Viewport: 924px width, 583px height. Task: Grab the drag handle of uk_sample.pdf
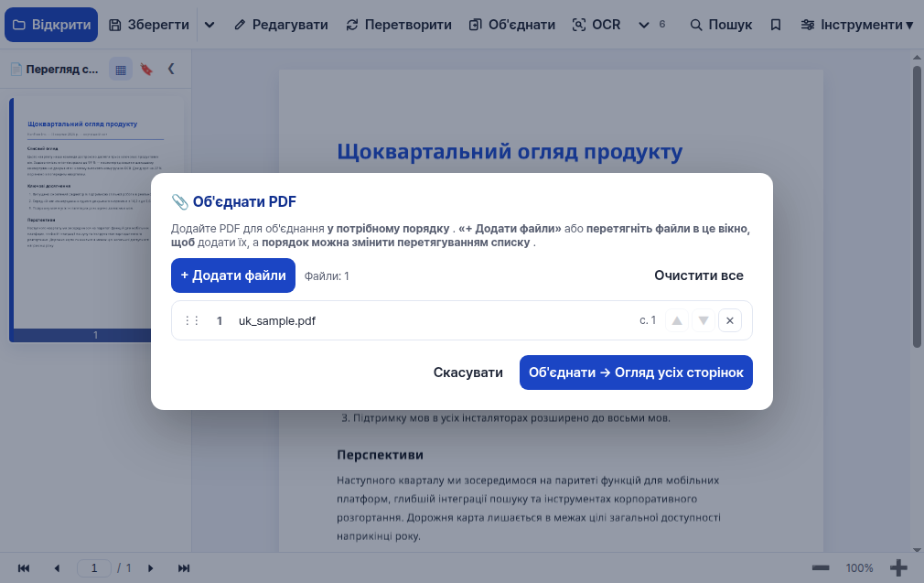click(x=191, y=320)
